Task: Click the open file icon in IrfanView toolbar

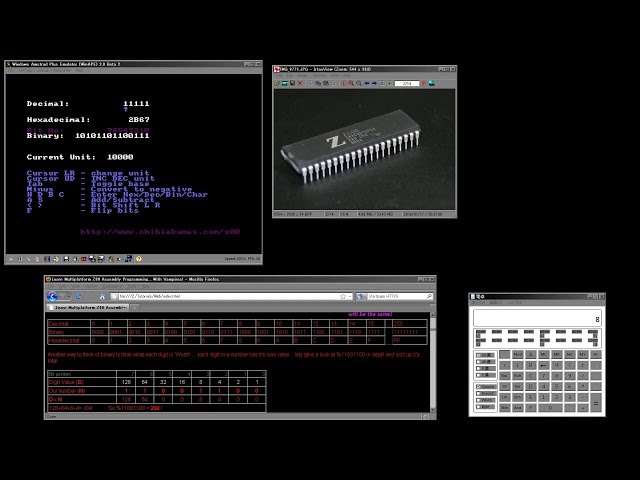Action: (x=277, y=83)
